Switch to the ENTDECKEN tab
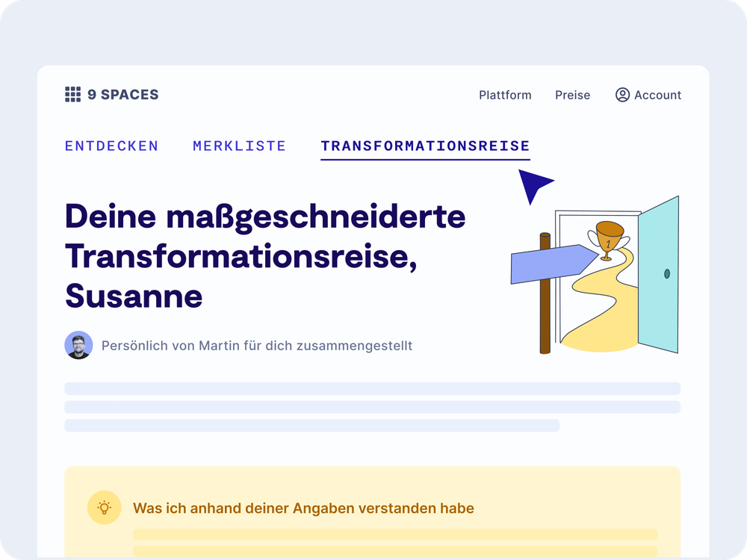Viewport: 747px width, 560px height. coord(111,146)
